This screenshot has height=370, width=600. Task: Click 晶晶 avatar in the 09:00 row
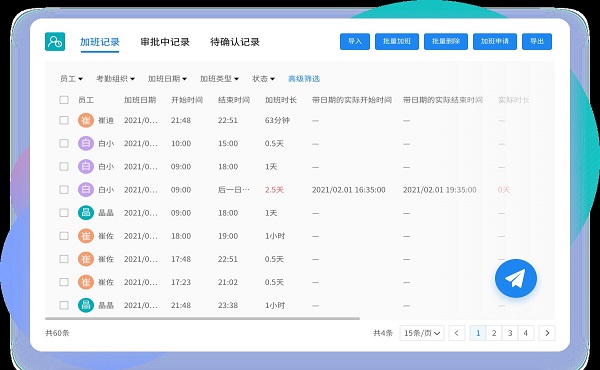tap(86, 213)
